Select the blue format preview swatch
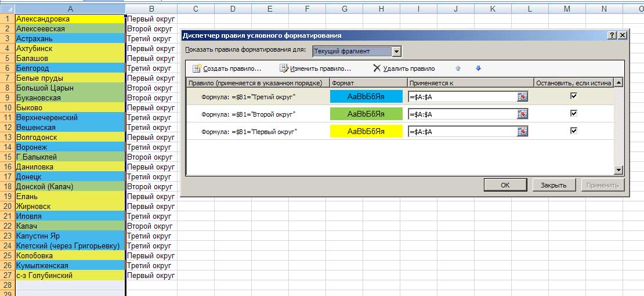Viewport: 644px width, 296px height. pos(366,97)
